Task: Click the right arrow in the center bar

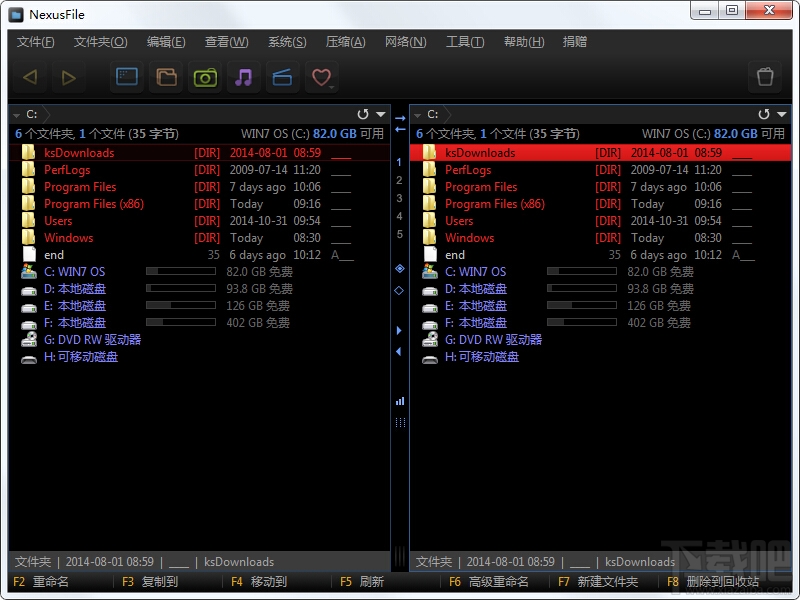Action: [400, 118]
